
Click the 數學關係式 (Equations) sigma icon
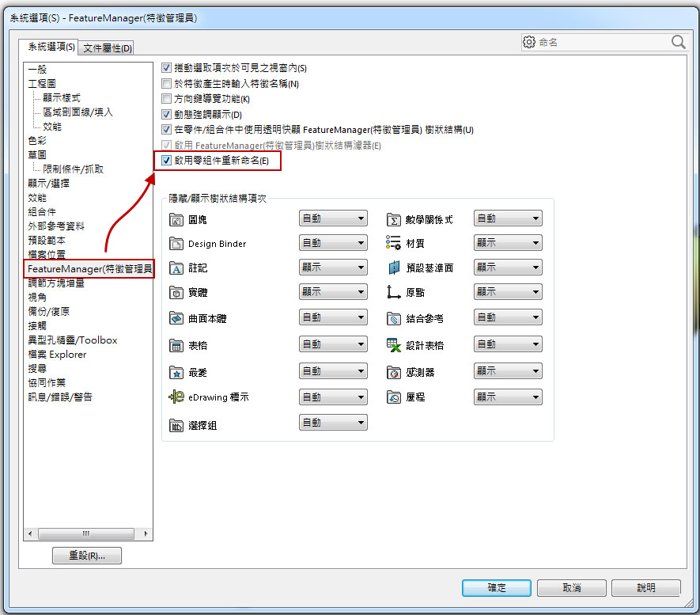[394, 219]
